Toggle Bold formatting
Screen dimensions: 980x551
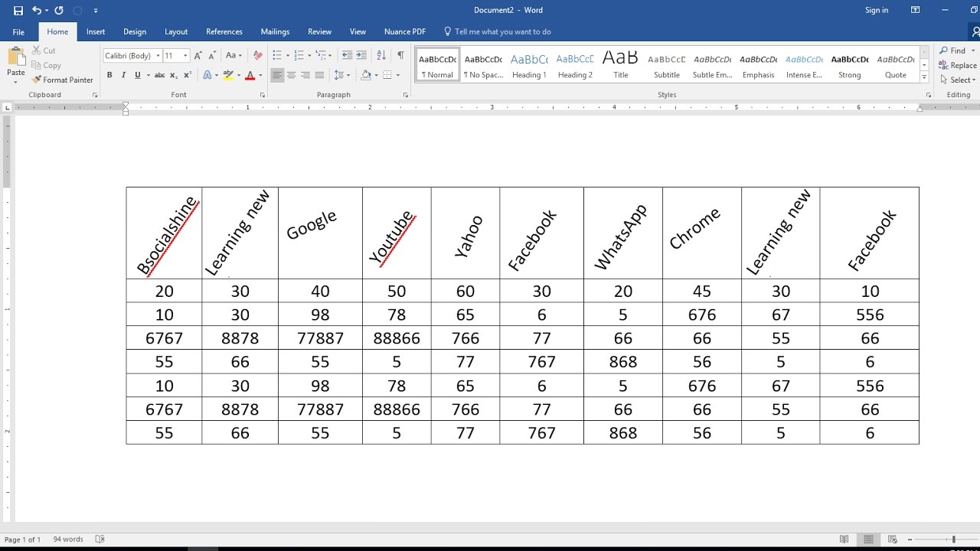pyautogui.click(x=109, y=75)
